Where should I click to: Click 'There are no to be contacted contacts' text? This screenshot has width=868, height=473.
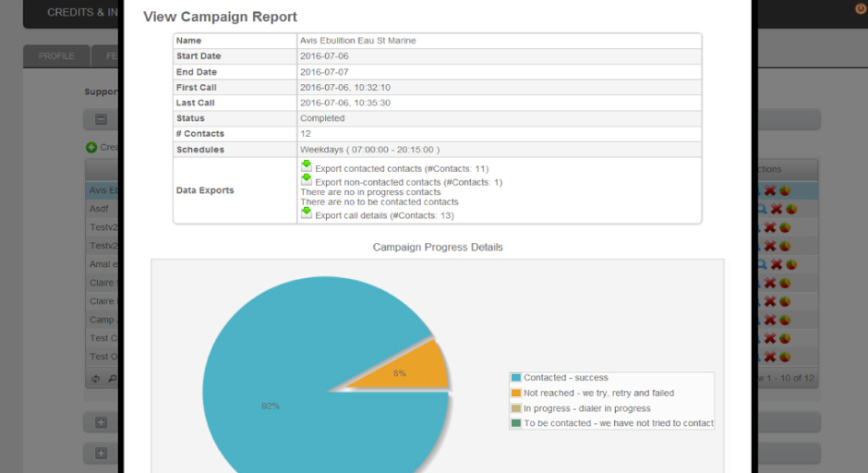click(x=380, y=202)
